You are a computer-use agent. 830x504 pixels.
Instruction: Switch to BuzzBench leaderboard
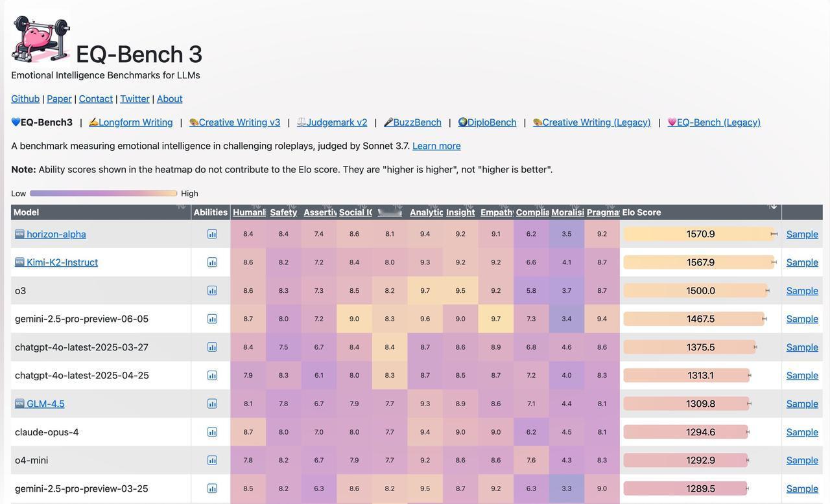(x=412, y=122)
